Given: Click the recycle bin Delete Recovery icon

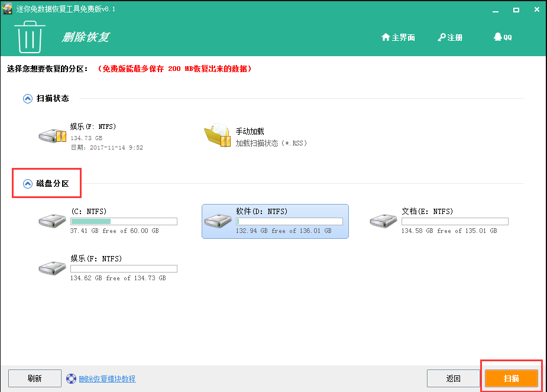Looking at the screenshot, I should 30,37.
